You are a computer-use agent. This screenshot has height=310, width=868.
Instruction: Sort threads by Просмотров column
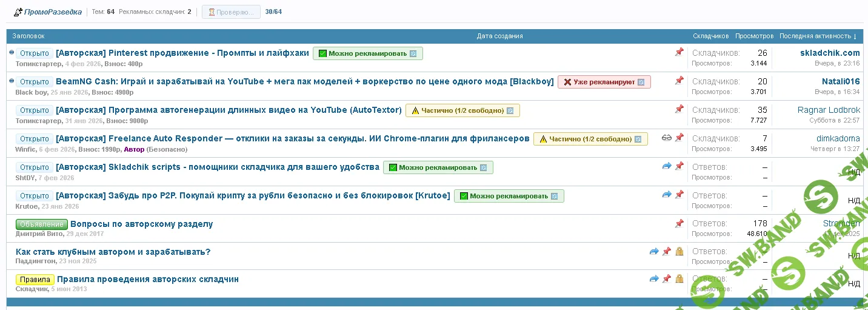coord(754,36)
